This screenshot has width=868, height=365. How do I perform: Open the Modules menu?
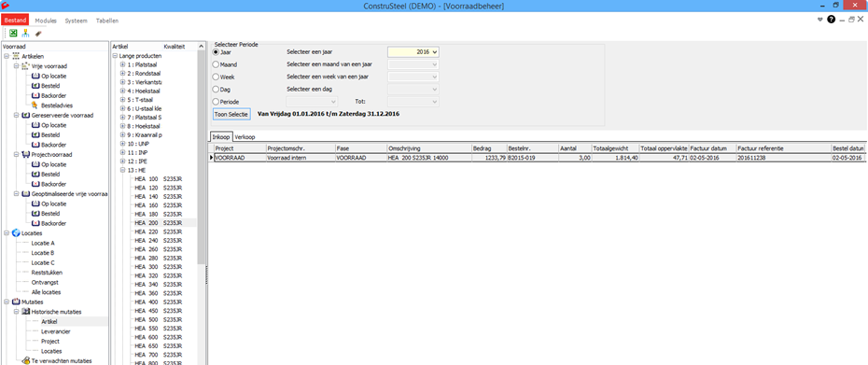(46, 21)
